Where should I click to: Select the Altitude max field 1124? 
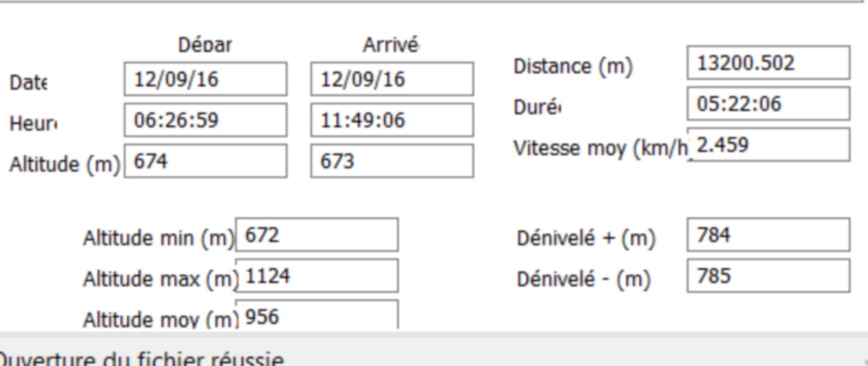click(317, 276)
